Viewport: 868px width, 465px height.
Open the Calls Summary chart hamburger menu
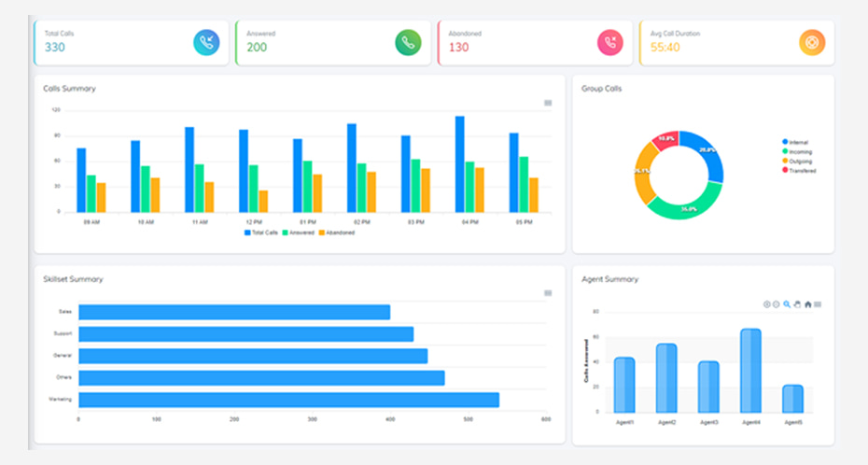(548, 103)
